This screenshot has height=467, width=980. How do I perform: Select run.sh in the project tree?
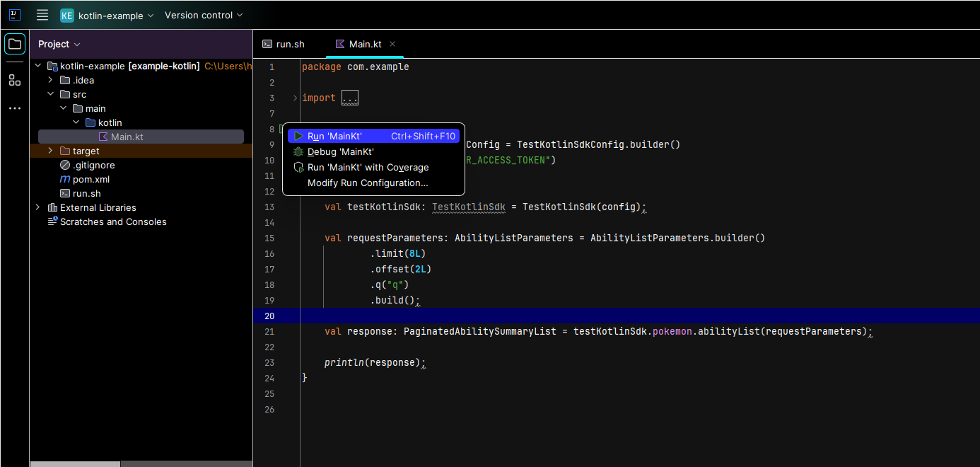(86, 193)
